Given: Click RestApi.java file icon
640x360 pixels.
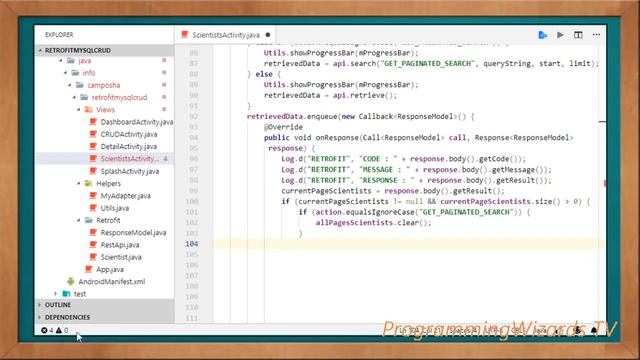Looking at the screenshot, I should tap(93, 244).
